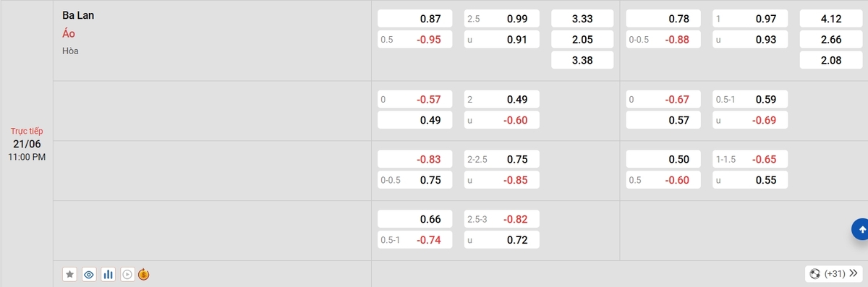Select 2.5-3 over odds -0.82
Viewport: 868px width, 287px height.
pos(502,219)
